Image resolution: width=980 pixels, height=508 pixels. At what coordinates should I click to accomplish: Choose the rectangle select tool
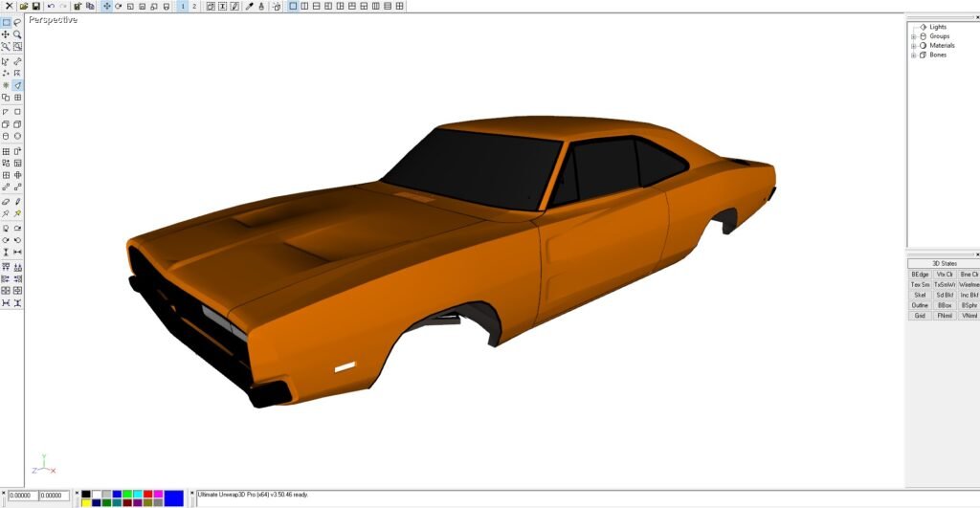[x=6, y=22]
